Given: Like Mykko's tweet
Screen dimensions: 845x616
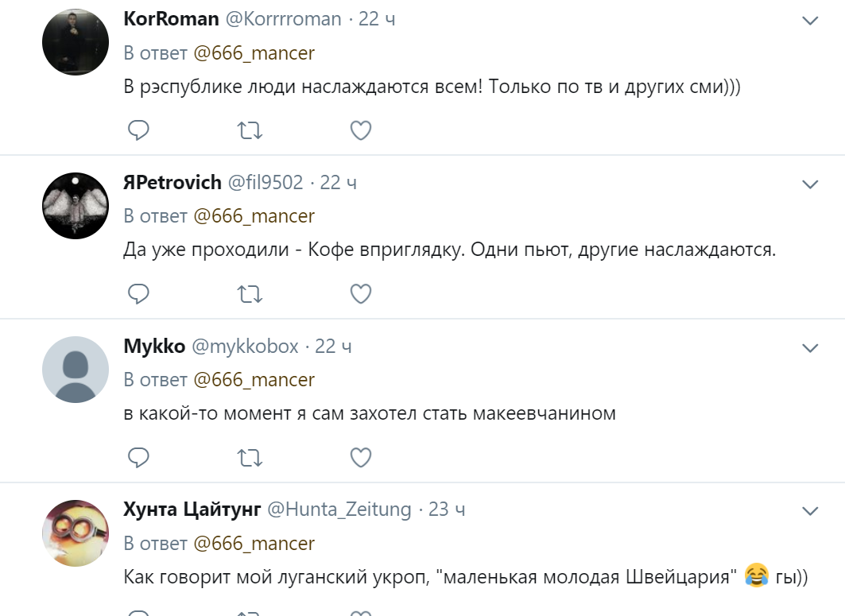Looking at the screenshot, I should pos(361,457).
